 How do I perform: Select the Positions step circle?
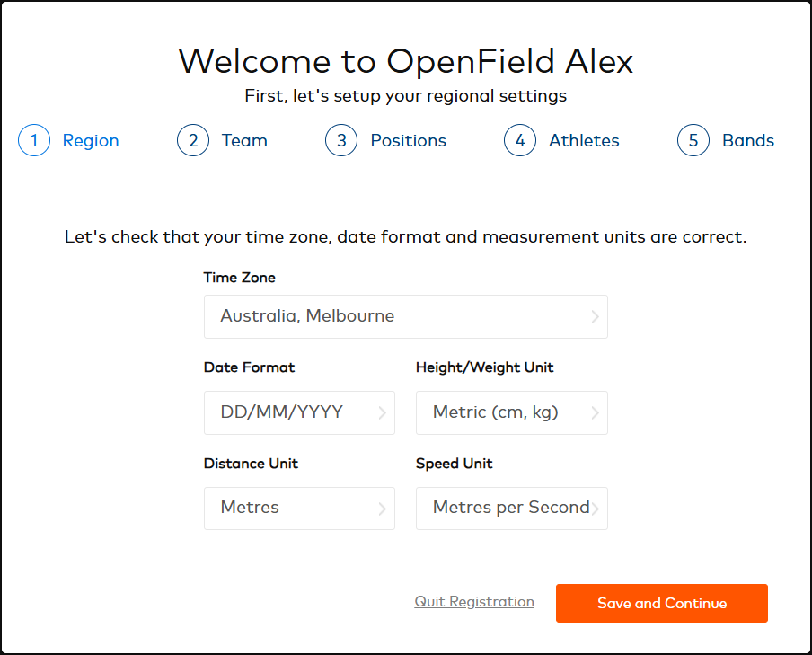pos(340,140)
